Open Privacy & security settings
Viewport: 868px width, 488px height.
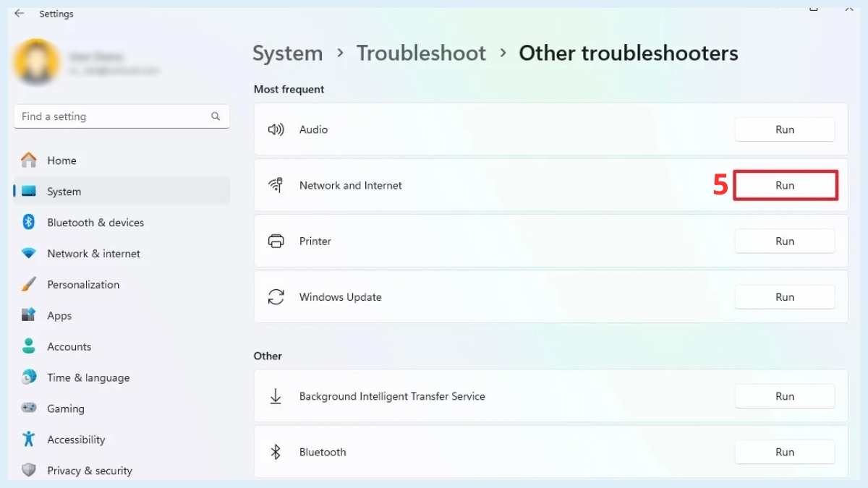(x=122, y=471)
